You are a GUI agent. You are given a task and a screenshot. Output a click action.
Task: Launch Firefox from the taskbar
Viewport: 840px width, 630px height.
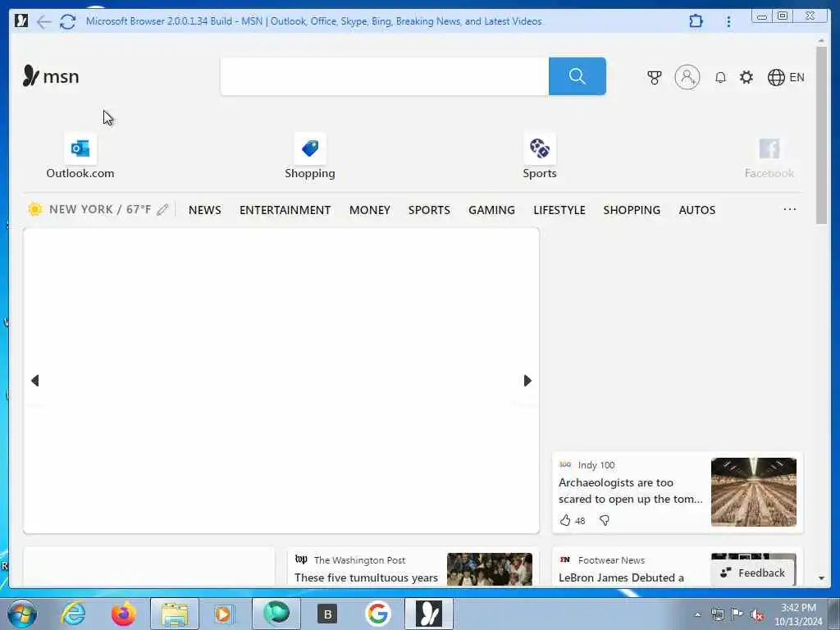point(123,614)
